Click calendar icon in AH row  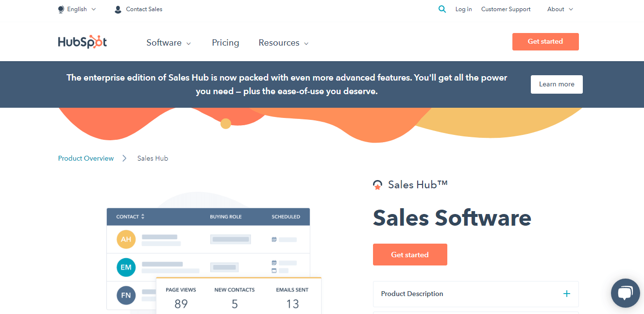coord(274,239)
